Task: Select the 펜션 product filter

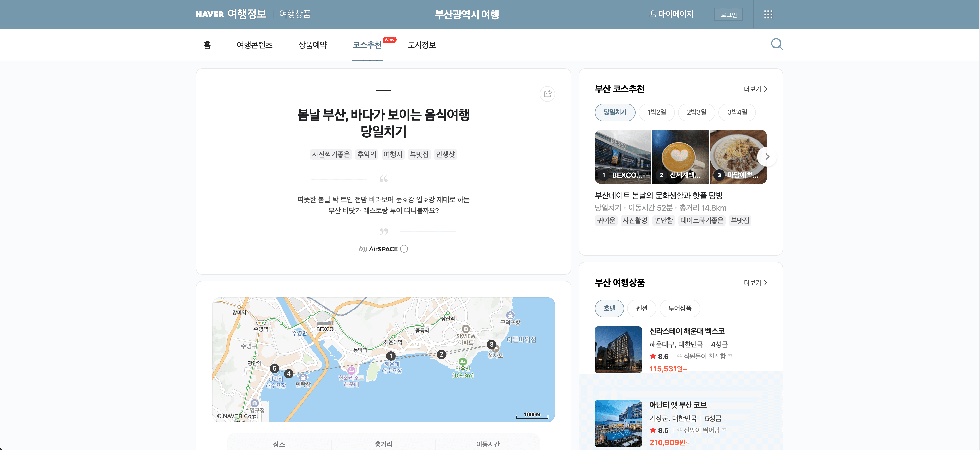Action: tap(642, 308)
